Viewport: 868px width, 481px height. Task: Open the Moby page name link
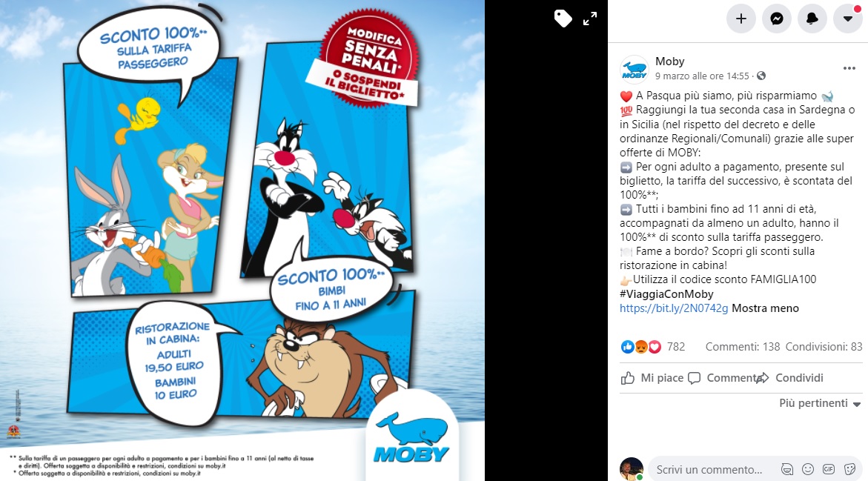pyautogui.click(x=670, y=62)
